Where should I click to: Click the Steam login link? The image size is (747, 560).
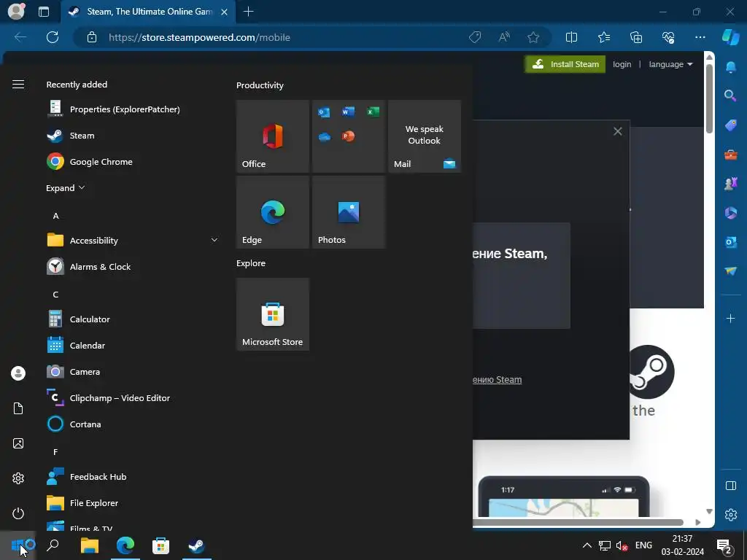coord(622,64)
